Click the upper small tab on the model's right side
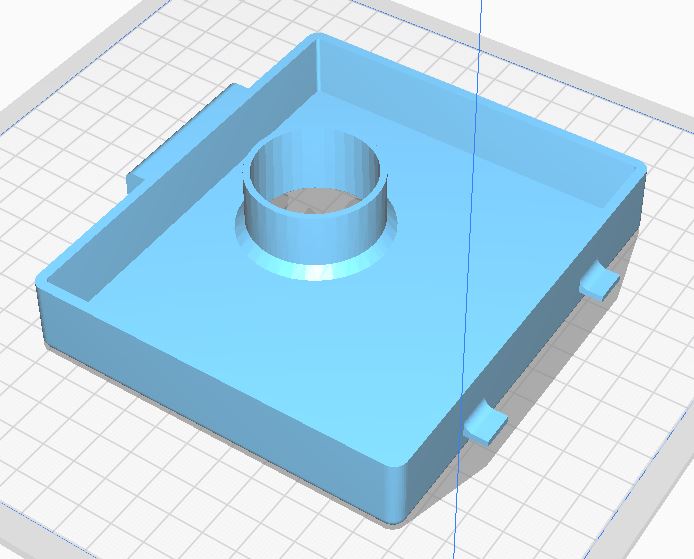 (601, 280)
